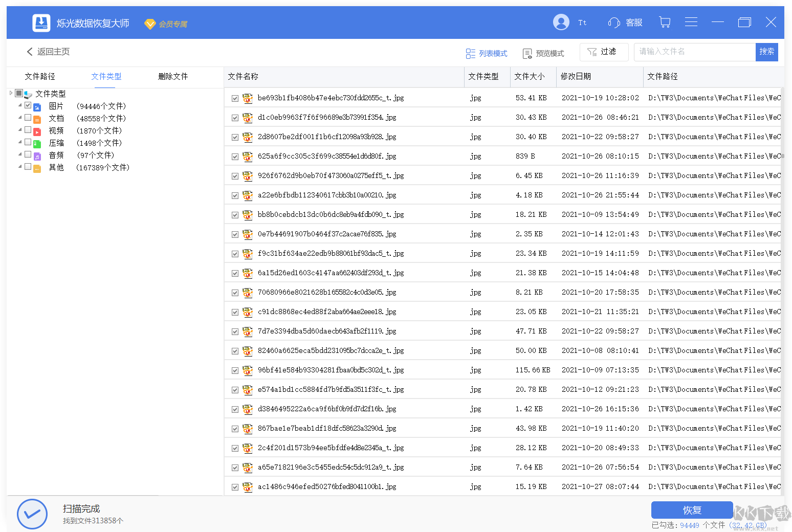Click the user avatar icon
The height and width of the screenshot is (532, 792).
[x=561, y=22]
